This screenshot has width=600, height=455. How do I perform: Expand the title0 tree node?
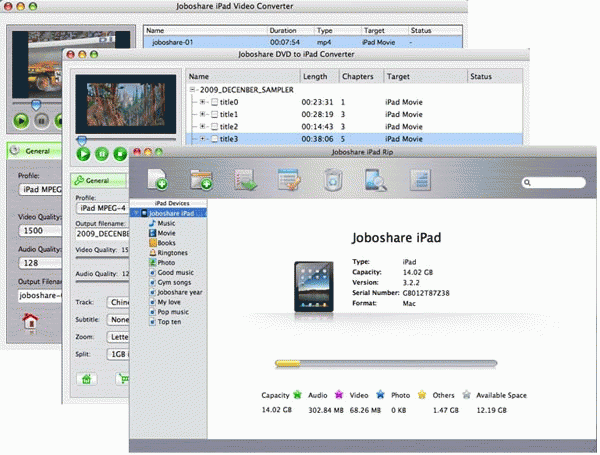202,102
